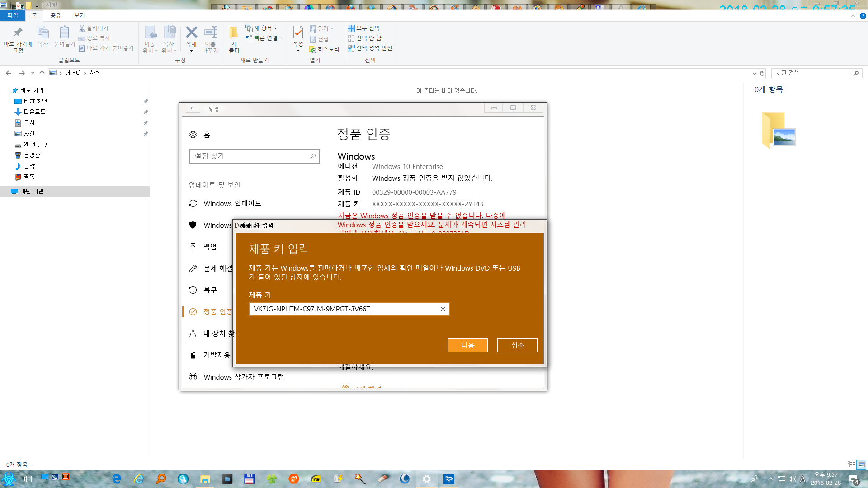Switch to the Share (공유) ribbon tab
The width and height of the screenshot is (868, 488).
(x=56, y=16)
